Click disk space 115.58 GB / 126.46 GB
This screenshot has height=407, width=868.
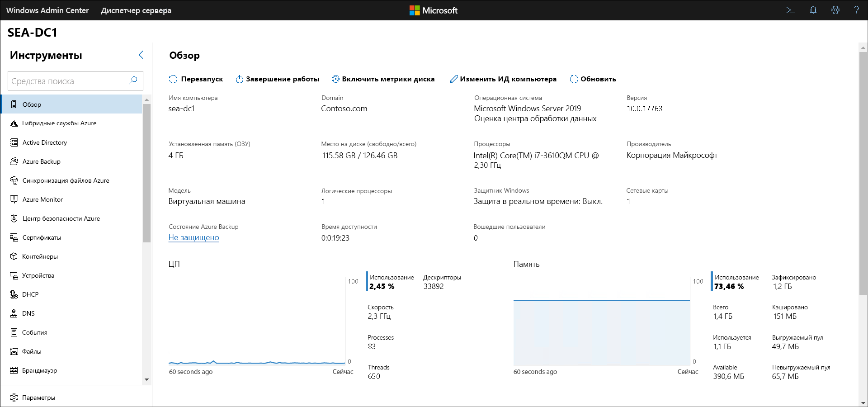click(x=360, y=156)
